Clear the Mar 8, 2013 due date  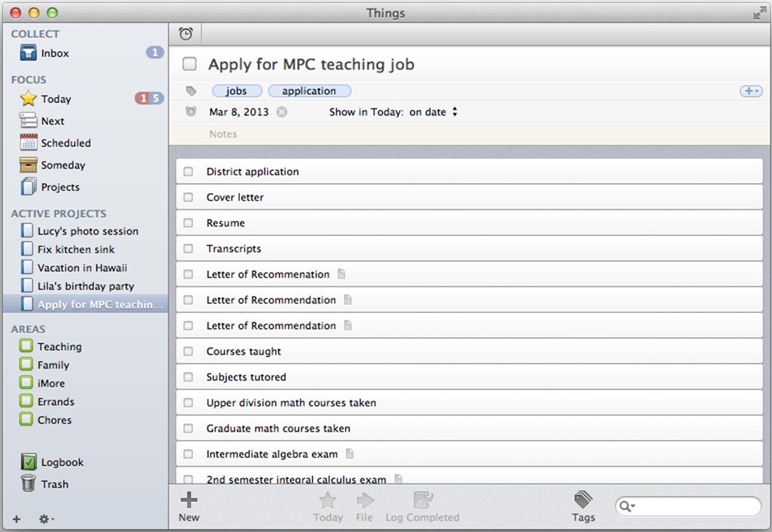282,112
